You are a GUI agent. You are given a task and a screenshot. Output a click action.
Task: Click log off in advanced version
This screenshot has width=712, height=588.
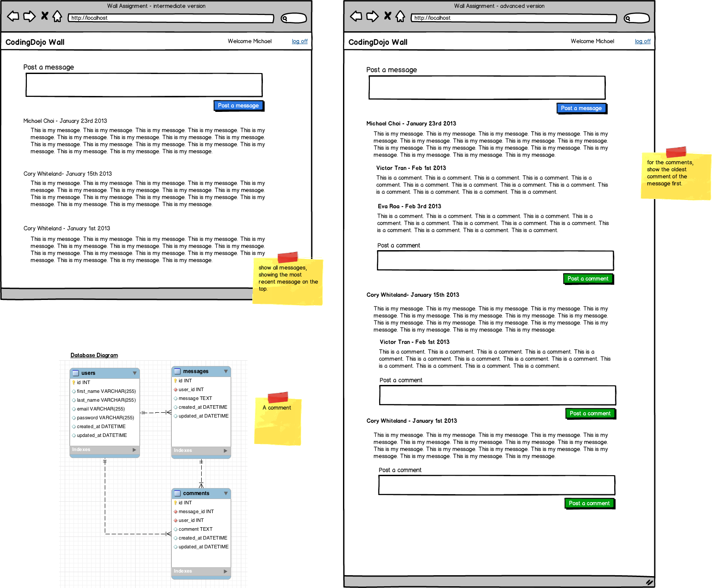click(643, 41)
